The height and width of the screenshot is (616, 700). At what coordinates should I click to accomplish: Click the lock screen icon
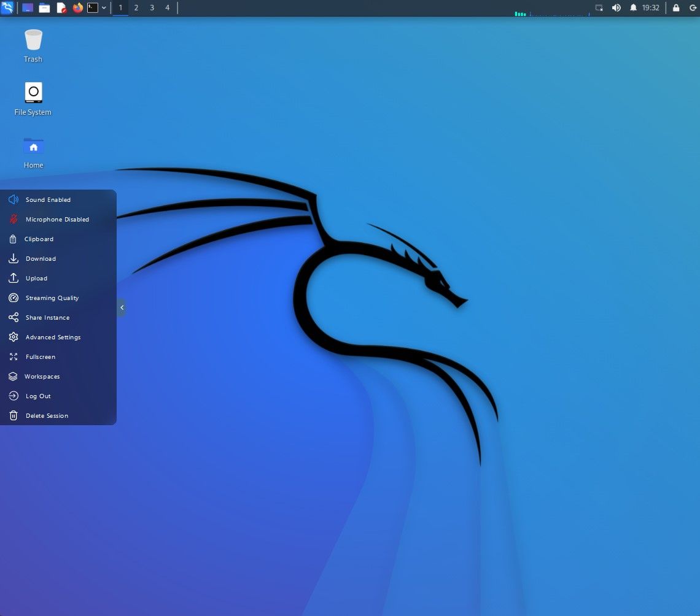[676, 8]
